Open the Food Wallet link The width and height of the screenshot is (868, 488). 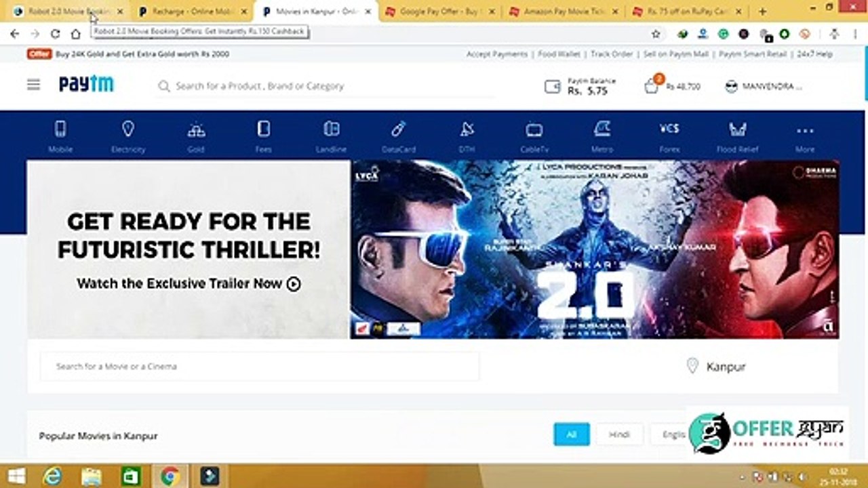click(x=559, y=54)
